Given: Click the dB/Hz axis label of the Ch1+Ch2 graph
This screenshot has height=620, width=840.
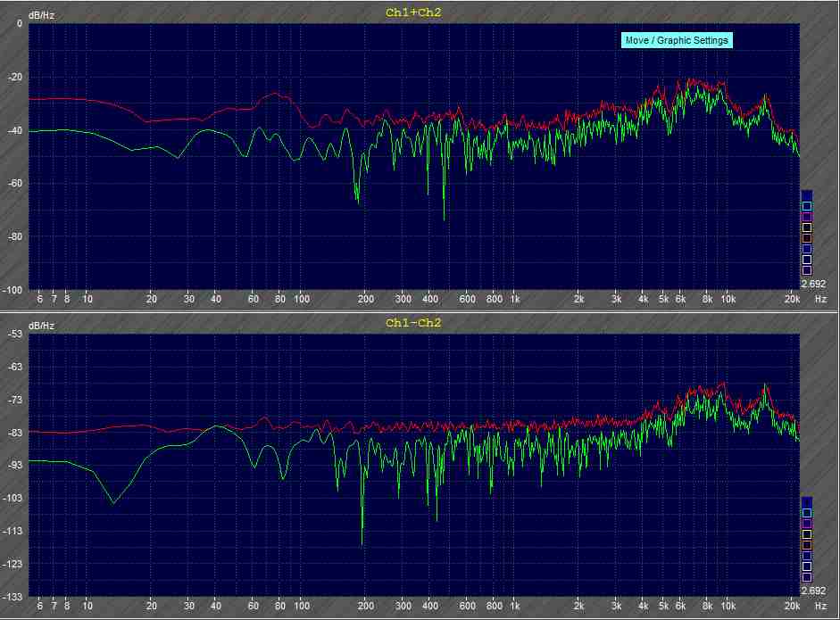Looking at the screenshot, I should click(x=41, y=15).
